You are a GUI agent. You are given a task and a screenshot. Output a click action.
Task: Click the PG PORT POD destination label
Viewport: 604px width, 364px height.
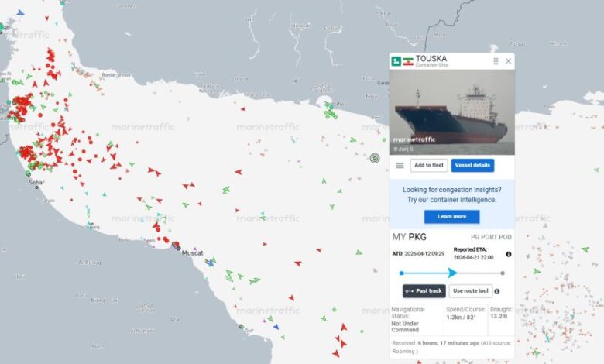click(491, 237)
